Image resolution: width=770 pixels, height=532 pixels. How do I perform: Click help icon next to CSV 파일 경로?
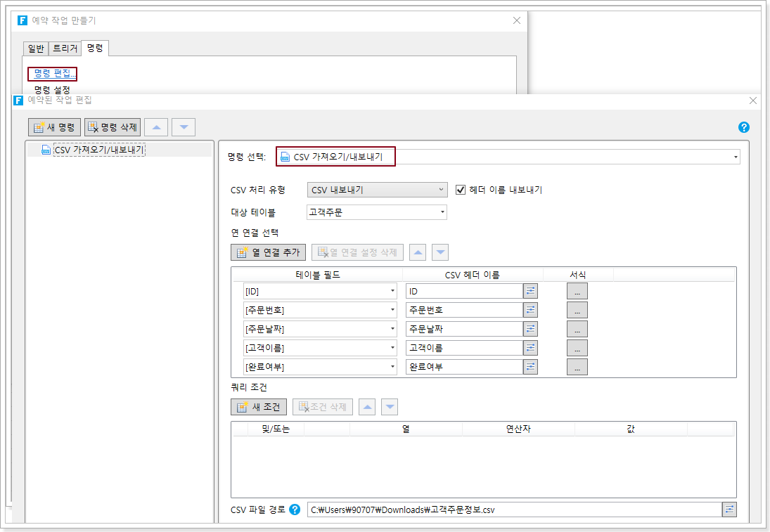295,510
